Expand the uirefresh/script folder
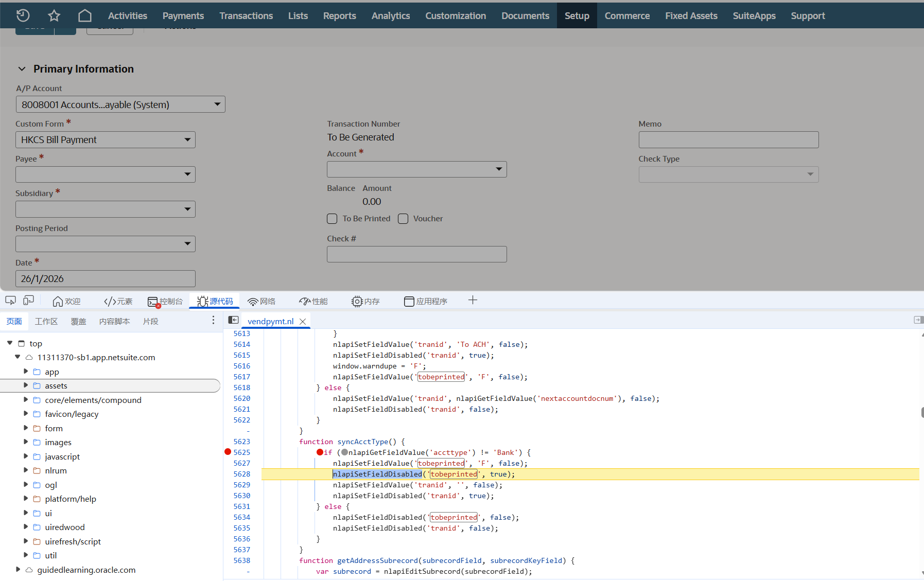 click(26, 541)
